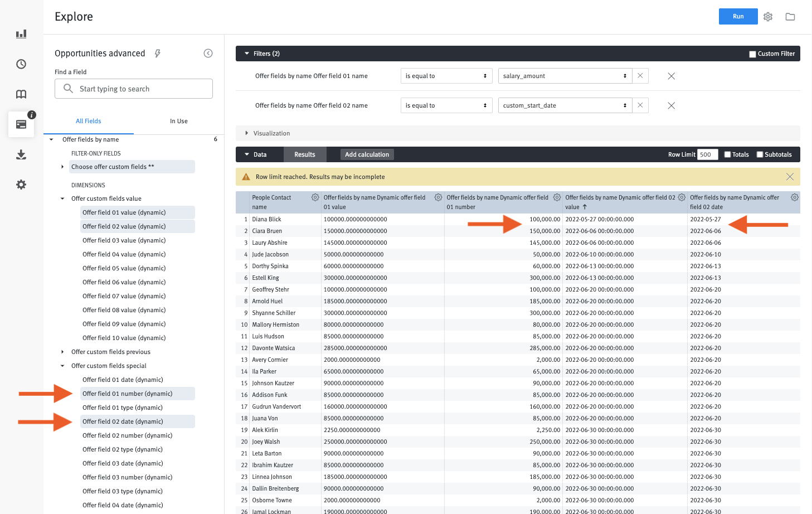
Task: Open the is equal to operator dropdown for salary_amount
Action: (446, 75)
